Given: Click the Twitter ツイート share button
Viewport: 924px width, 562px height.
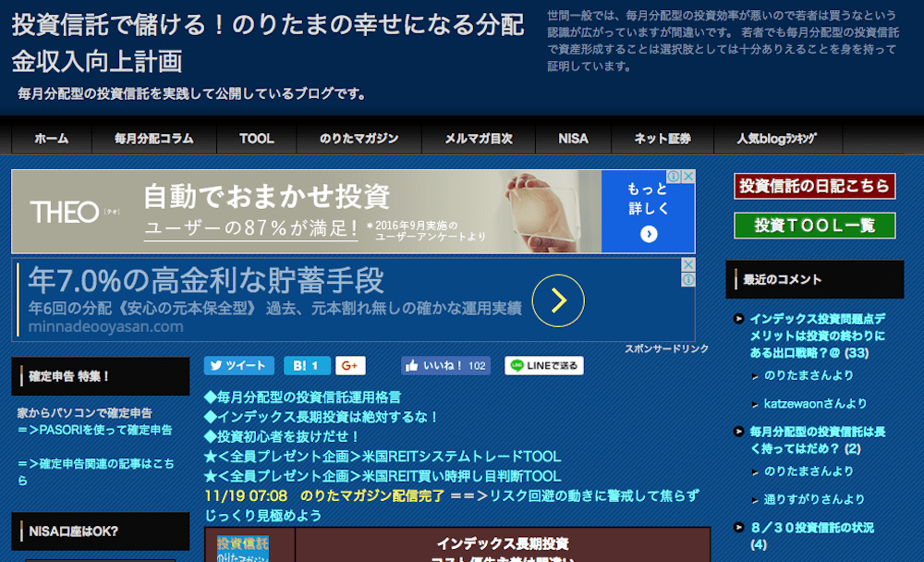Looking at the screenshot, I should click(x=239, y=365).
